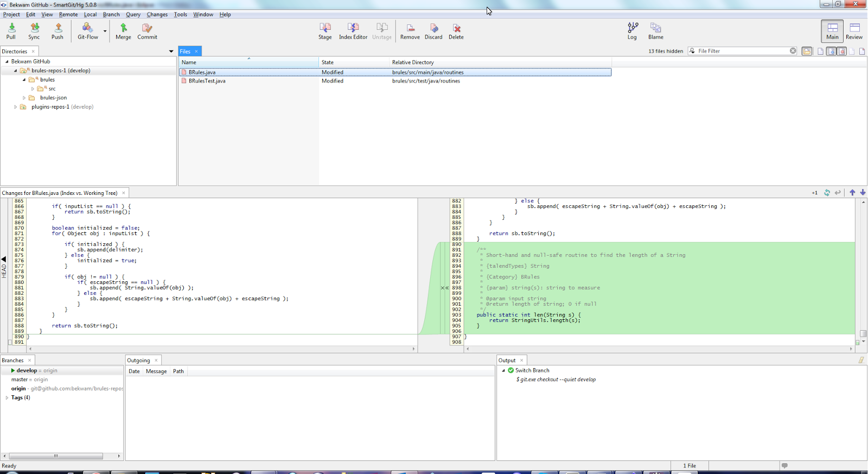Collapse the brules folder node
The height and width of the screenshot is (474, 868).
click(24, 80)
